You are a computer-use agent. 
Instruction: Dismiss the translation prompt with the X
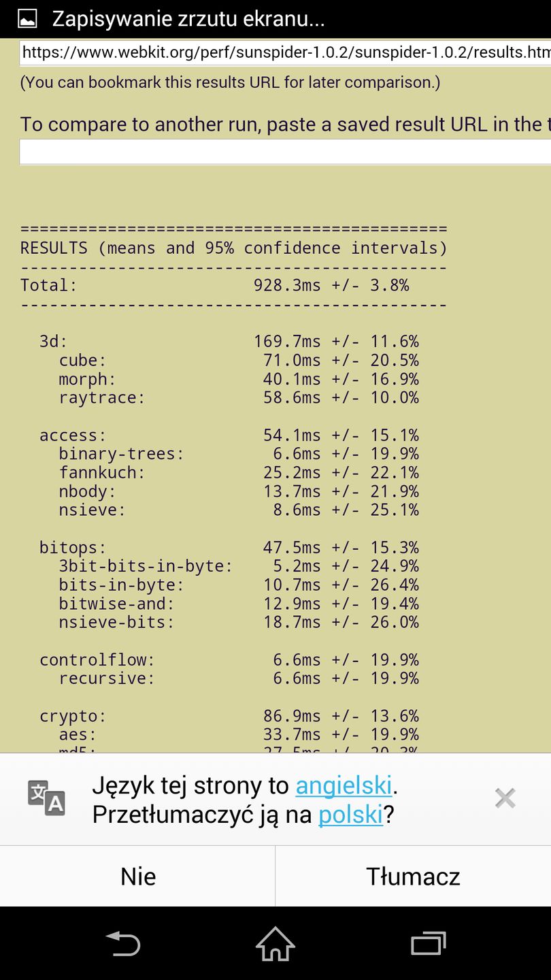[x=505, y=798]
